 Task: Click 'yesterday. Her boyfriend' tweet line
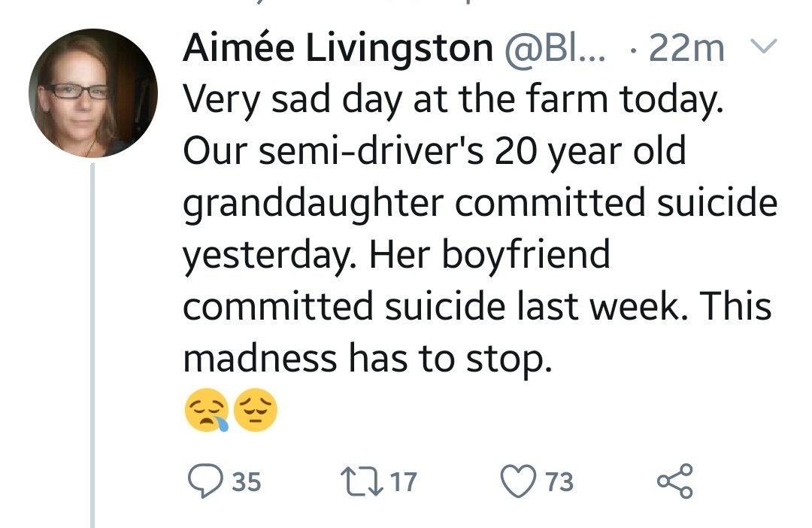point(396,256)
